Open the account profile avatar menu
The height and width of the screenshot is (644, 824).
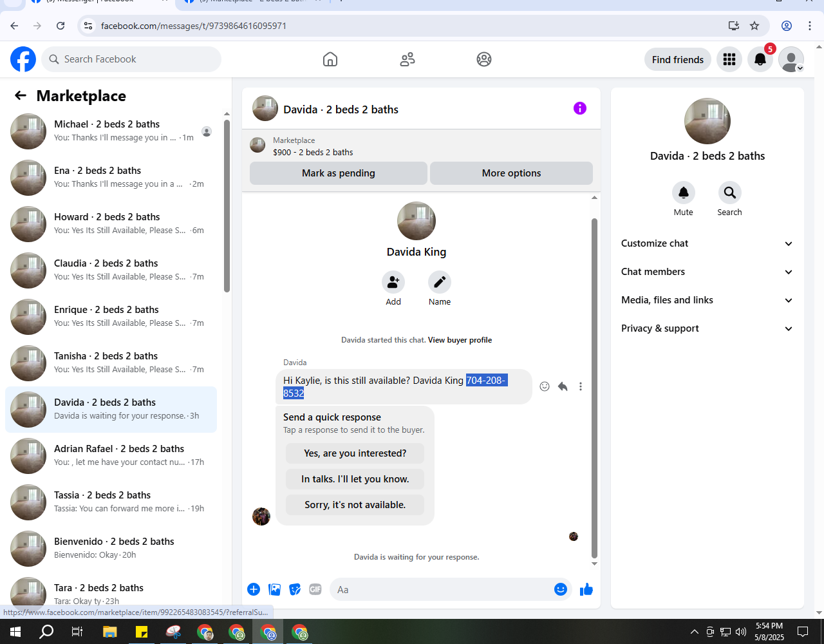(x=791, y=59)
